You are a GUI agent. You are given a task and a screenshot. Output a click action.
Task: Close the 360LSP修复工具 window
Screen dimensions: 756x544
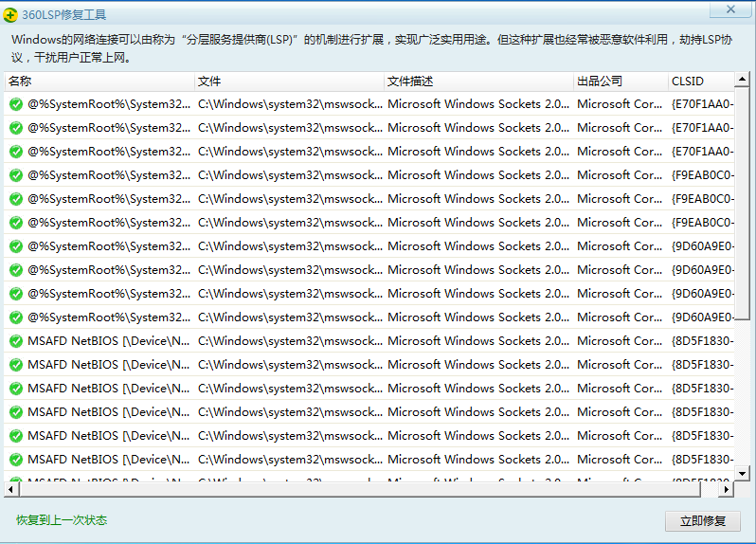(x=730, y=9)
